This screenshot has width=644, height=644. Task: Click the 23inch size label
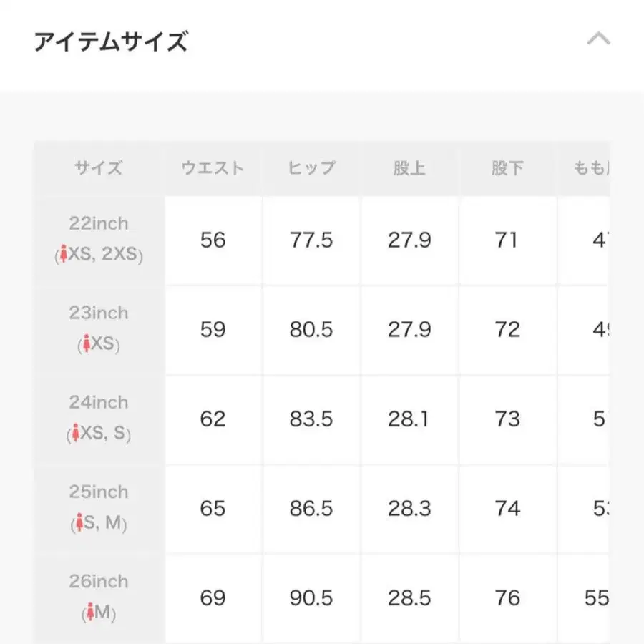[99, 313]
